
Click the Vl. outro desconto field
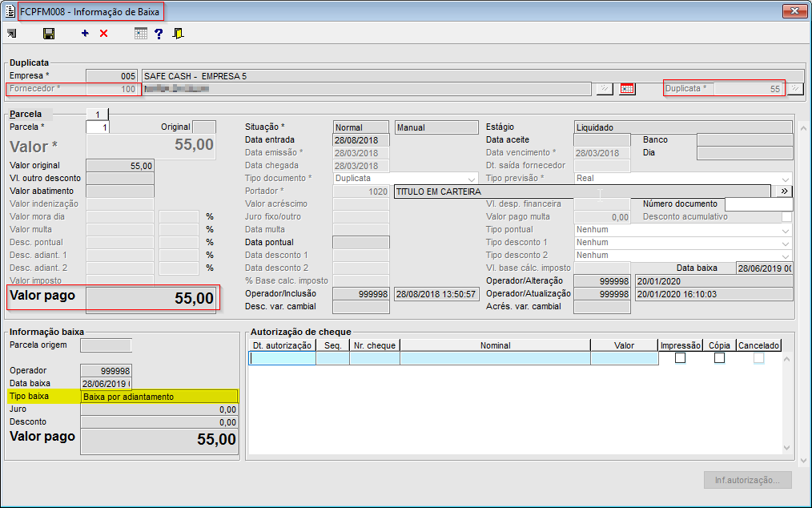pyautogui.click(x=120, y=179)
